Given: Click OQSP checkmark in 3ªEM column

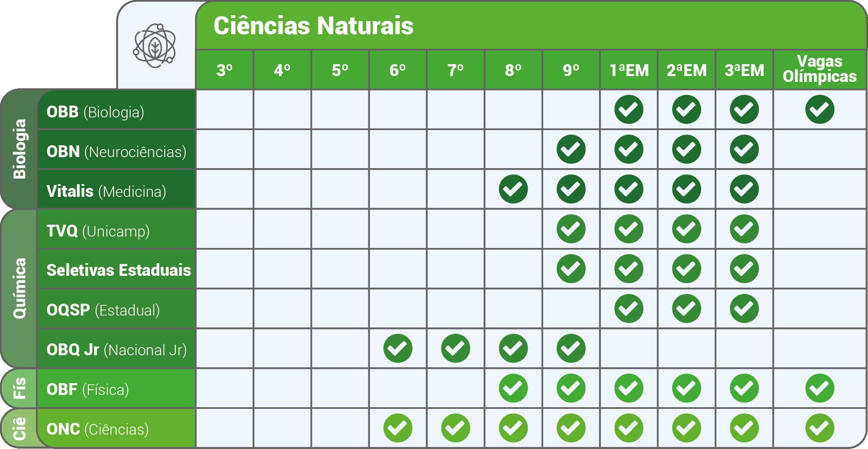Looking at the screenshot, I should [x=744, y=309].
